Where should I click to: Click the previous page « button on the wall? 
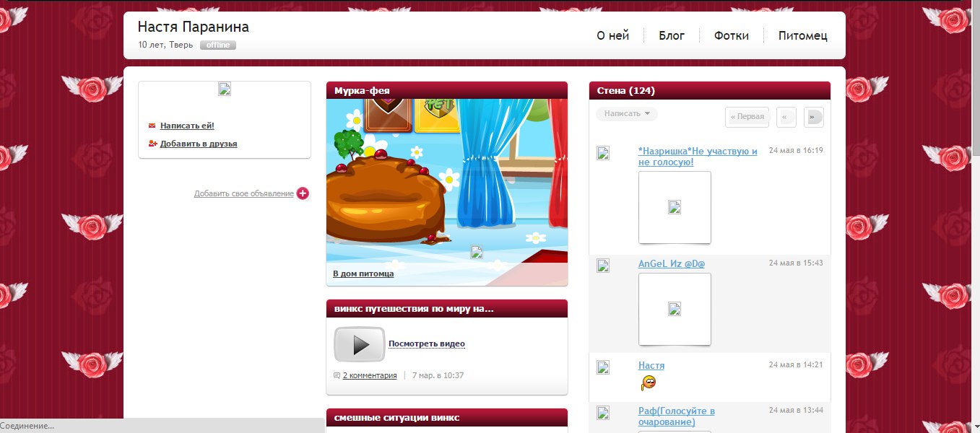tap(786, 117)
